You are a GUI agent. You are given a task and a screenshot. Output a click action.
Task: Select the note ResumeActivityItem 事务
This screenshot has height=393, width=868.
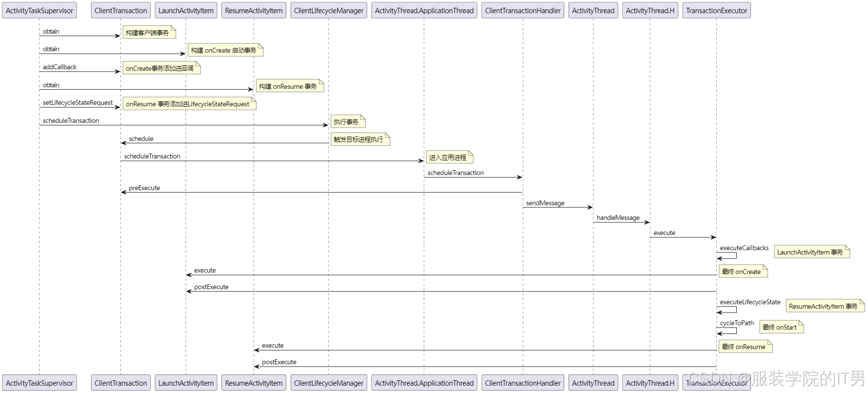pos(825,306)
